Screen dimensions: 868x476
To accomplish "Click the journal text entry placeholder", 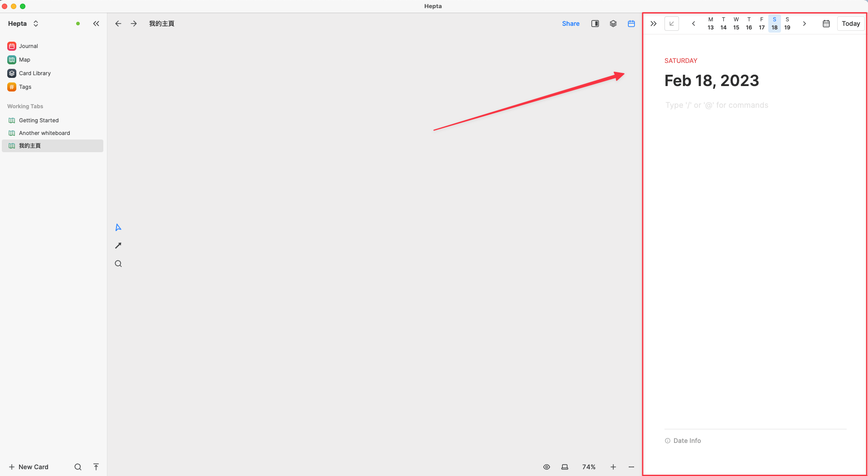I will coord(717,105).
